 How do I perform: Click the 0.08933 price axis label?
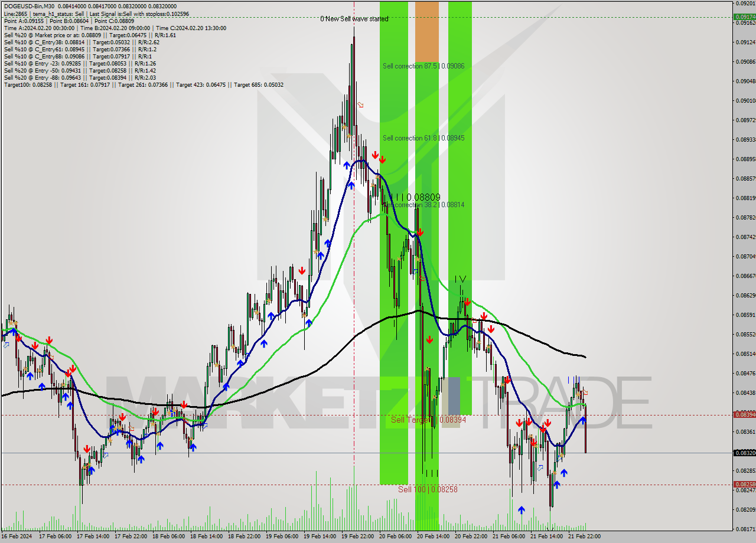(x=746, y=139)
